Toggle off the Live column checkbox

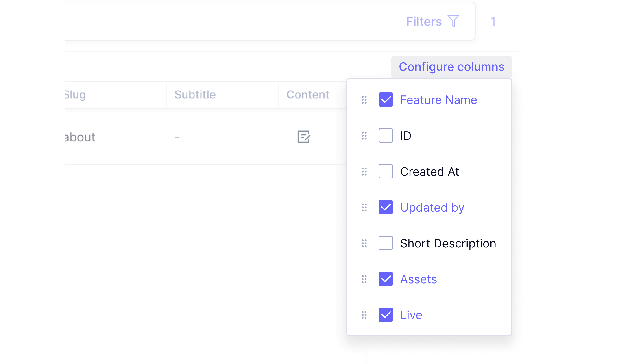(x=385, y=315)
